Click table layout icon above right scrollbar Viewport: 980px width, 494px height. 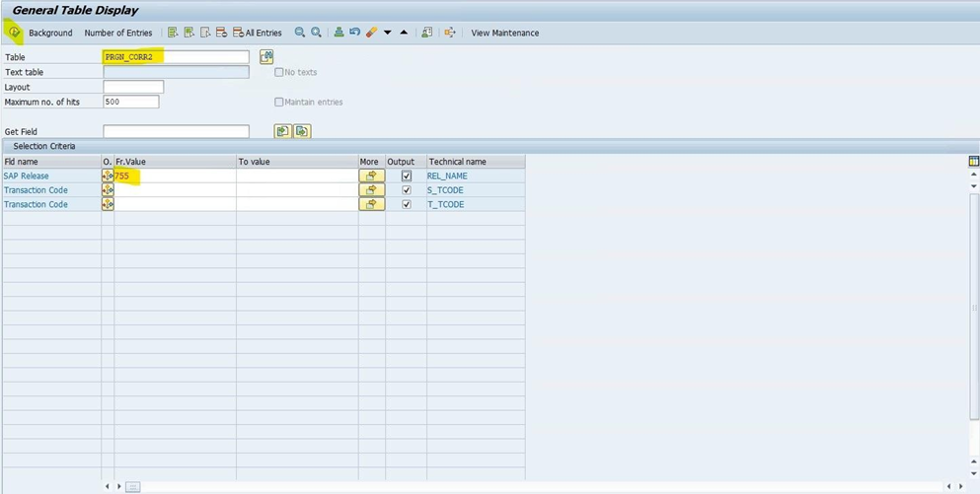click(973, 161)
